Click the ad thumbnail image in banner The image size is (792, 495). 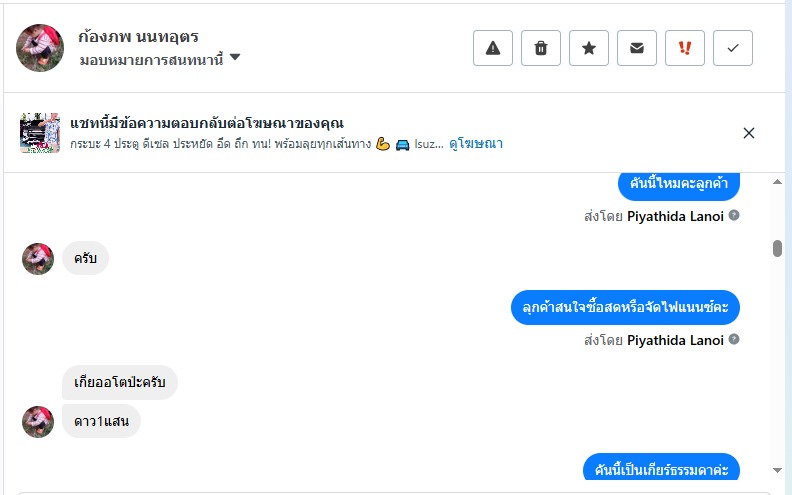(x=41, y=133)
